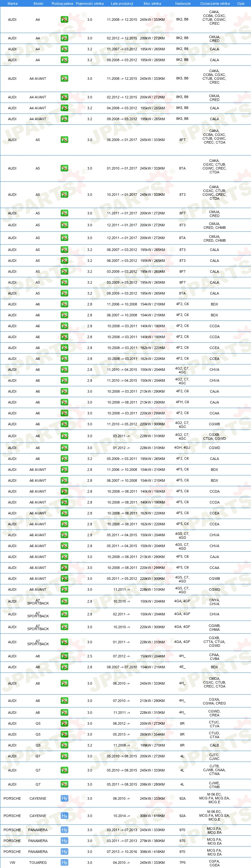Click fuel icon in A6 4FH, C6 row
This screenshot has width=251, height=868.
pos(65,402)
